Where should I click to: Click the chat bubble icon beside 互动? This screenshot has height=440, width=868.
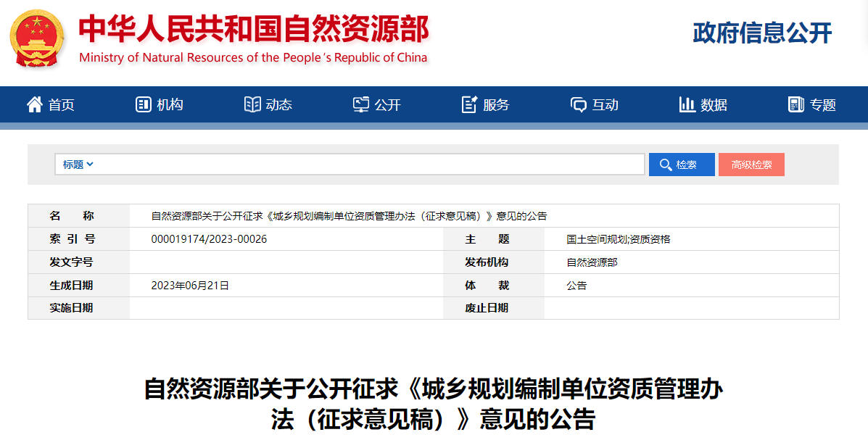579,104
